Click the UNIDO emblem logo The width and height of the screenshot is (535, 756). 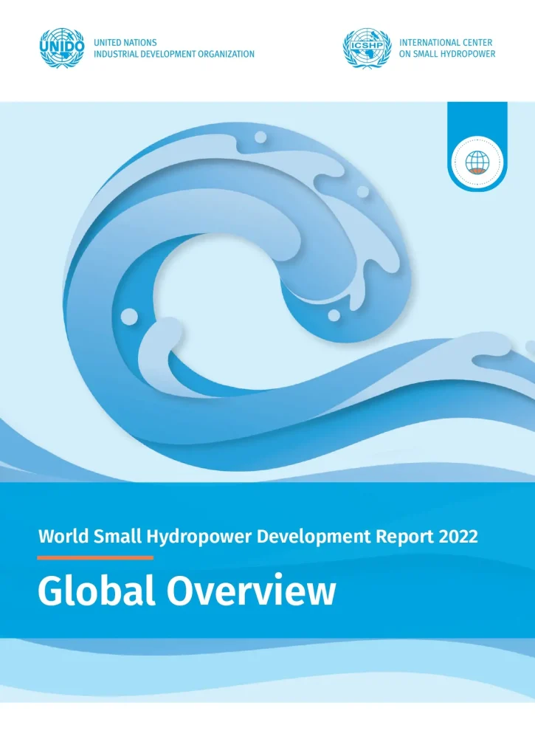[63, 48]
